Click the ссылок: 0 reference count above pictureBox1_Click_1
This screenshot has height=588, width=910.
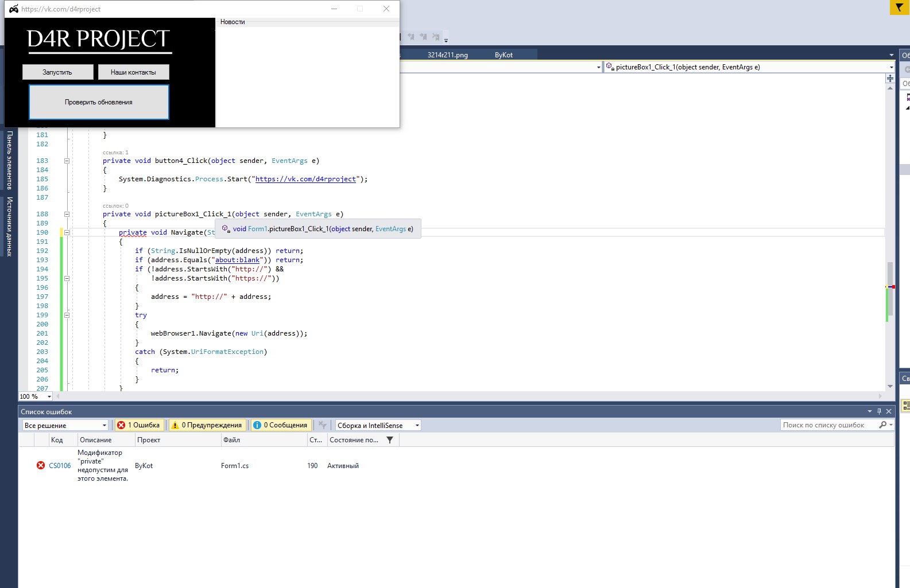click(x=115, y=206)
